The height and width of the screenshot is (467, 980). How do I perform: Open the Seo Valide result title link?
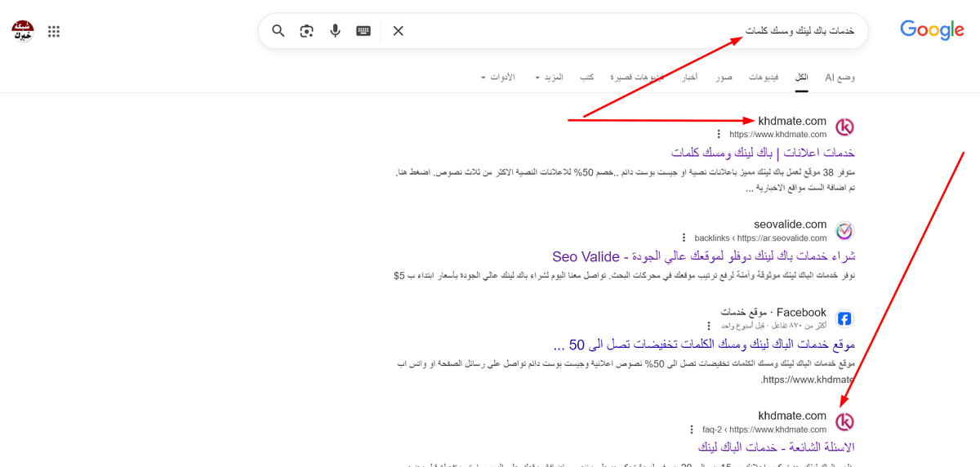click(703, 256)
